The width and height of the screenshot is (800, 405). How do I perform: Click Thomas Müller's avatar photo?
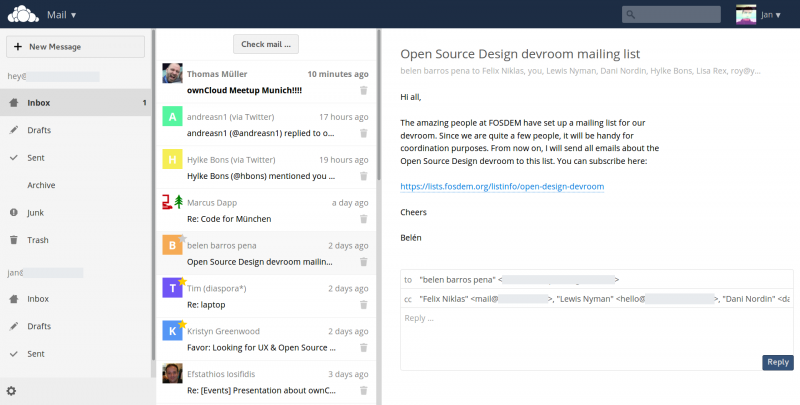[x=172, y=73]
